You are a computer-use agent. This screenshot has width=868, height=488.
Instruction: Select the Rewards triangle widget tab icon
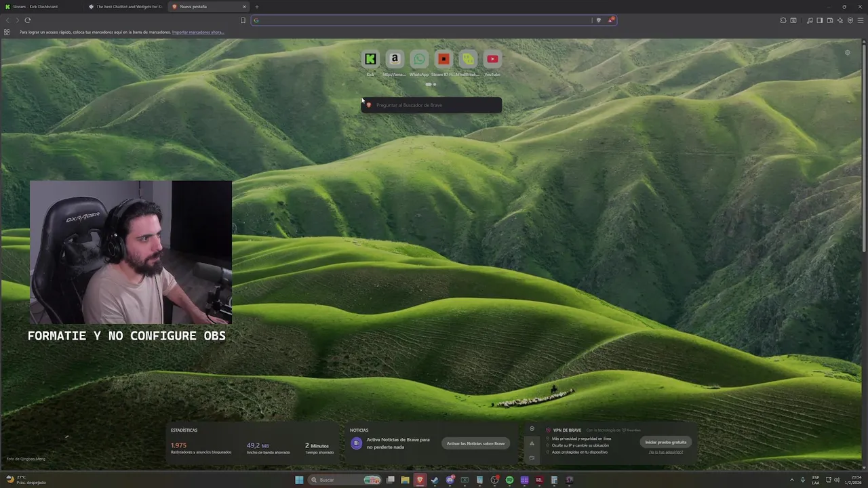(x=532, y=443)
